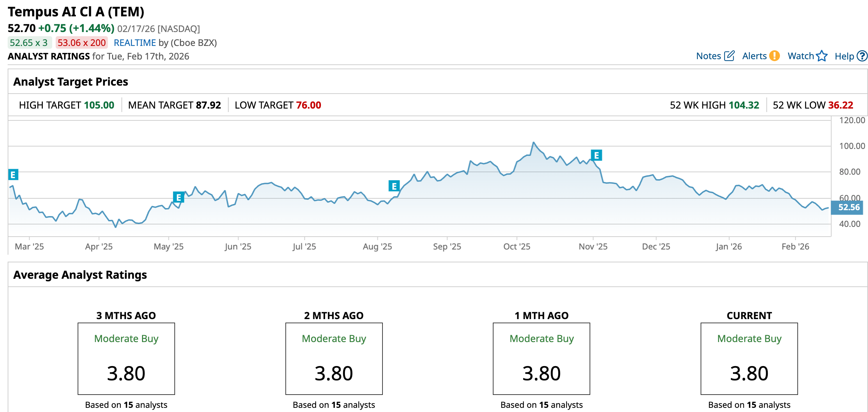The height and width of the screenshot is (412, 868).
Task: Click the REALTIME quote link
Action: (135, 43)
